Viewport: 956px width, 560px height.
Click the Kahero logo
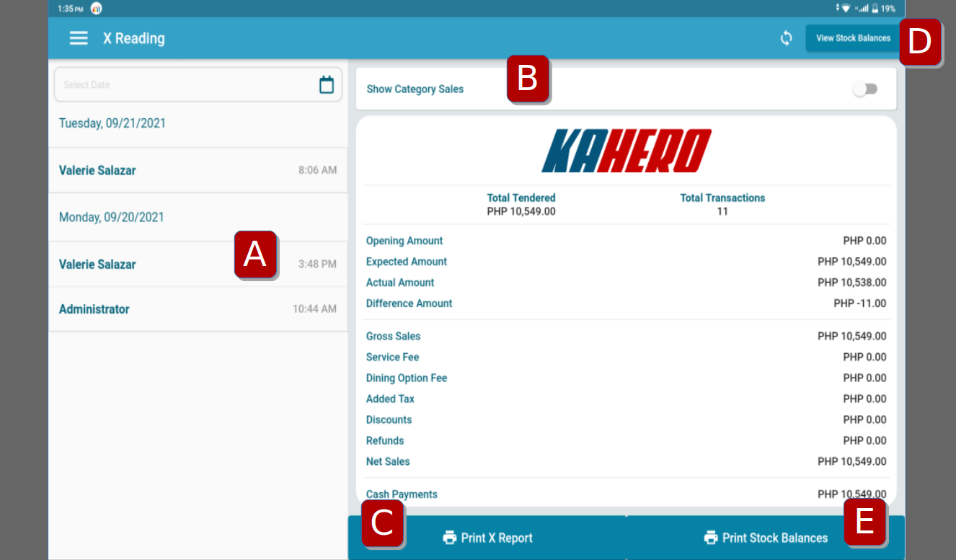pyautogui.click(x=626, y=151)
